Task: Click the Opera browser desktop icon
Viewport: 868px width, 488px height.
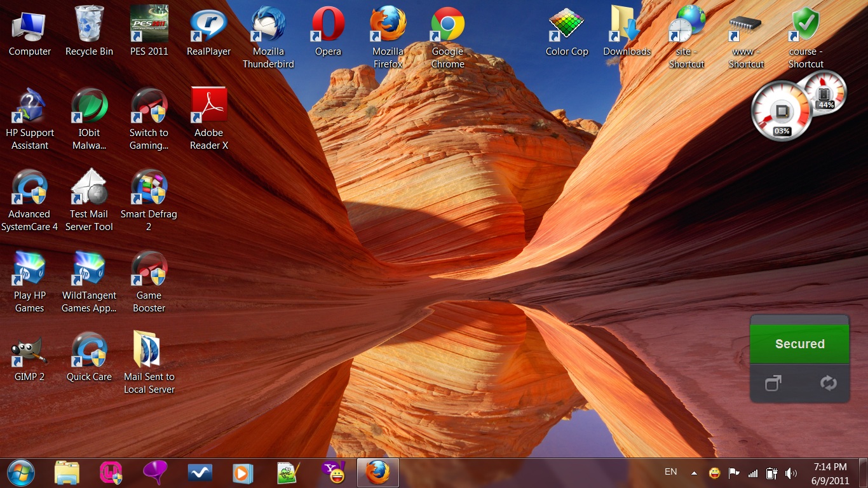Action: click(328, 25)
